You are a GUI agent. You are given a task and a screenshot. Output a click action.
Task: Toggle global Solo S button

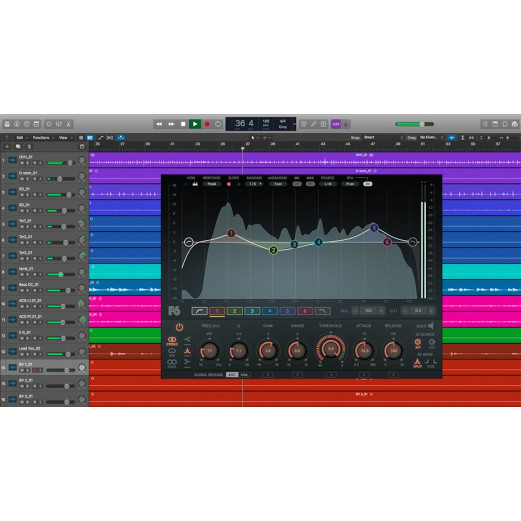[29, 147]
